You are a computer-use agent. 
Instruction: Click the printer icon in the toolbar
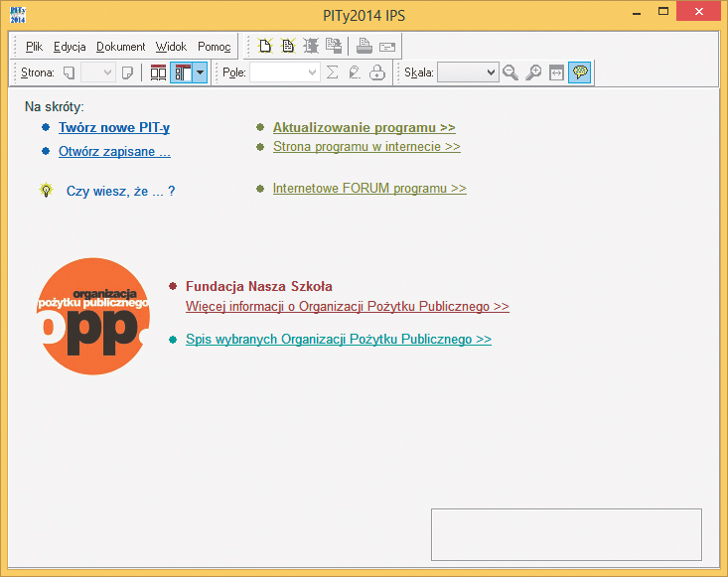(364, 46)
